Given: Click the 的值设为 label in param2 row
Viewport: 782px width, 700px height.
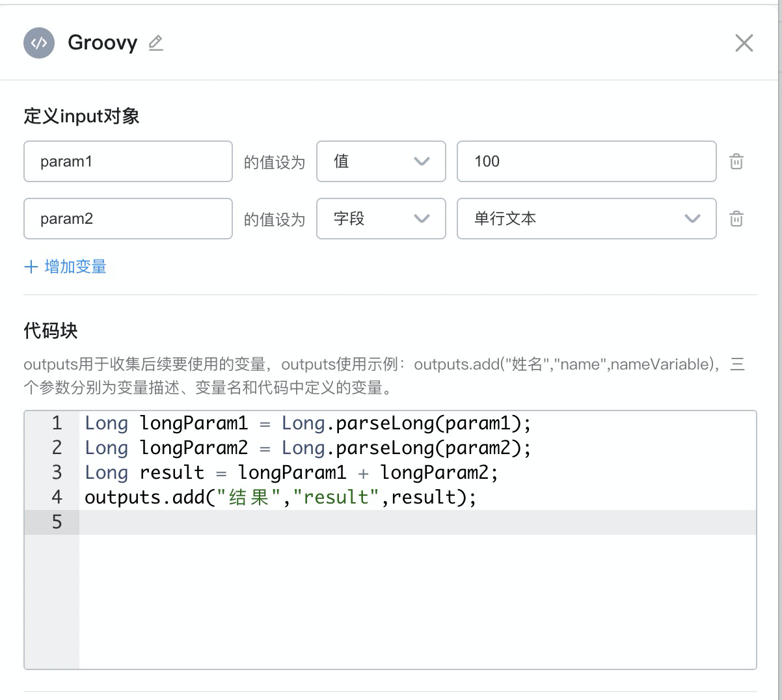Looking at the screenshot, I should 275,219.
